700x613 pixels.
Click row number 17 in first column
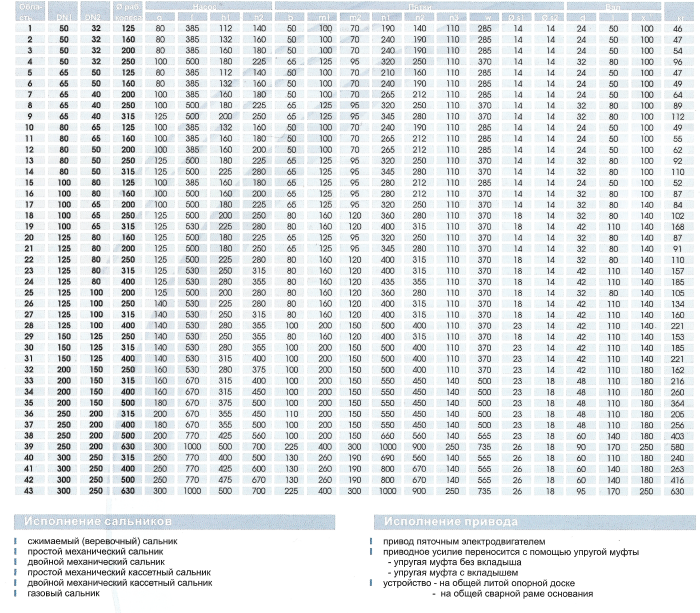29,204
